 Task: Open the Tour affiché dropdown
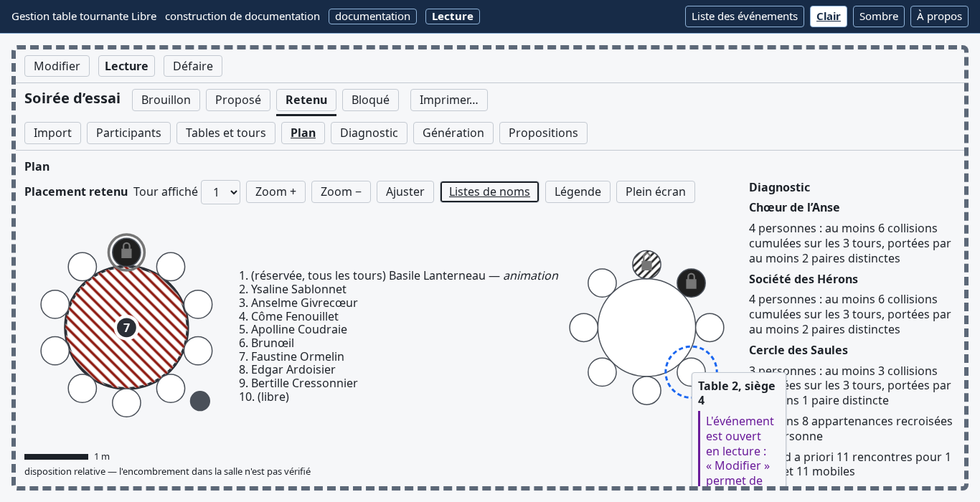[x=220, y=192]
